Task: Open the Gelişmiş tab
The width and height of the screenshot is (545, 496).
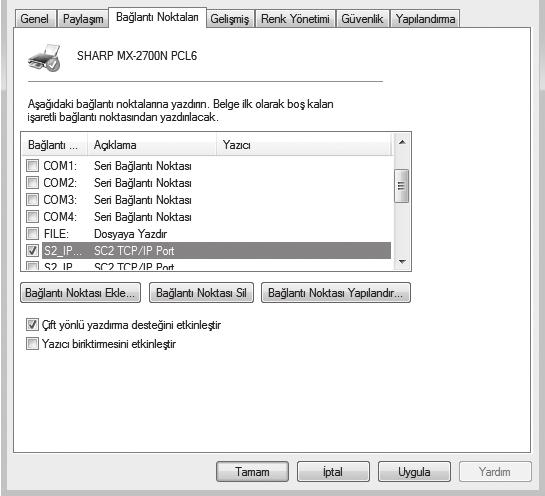Action: (x=230, y=19)
